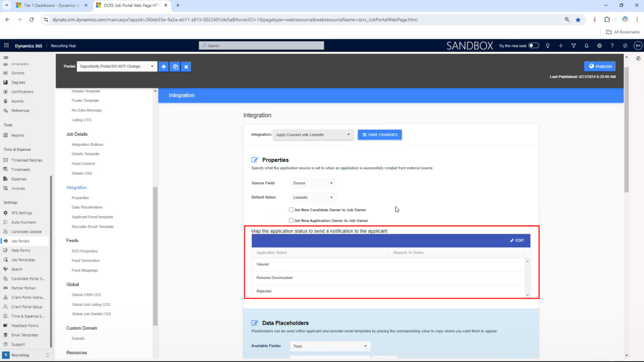This screenshot has height=362, width=644.
Task: Select Applicant Email template menu item
Action: tap(92, 217)
